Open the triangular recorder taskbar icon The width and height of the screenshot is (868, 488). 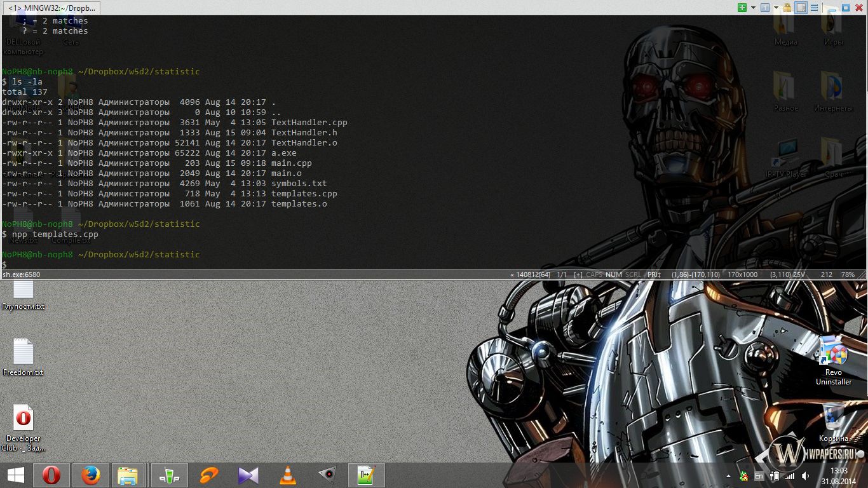click(x=327, y=475)
